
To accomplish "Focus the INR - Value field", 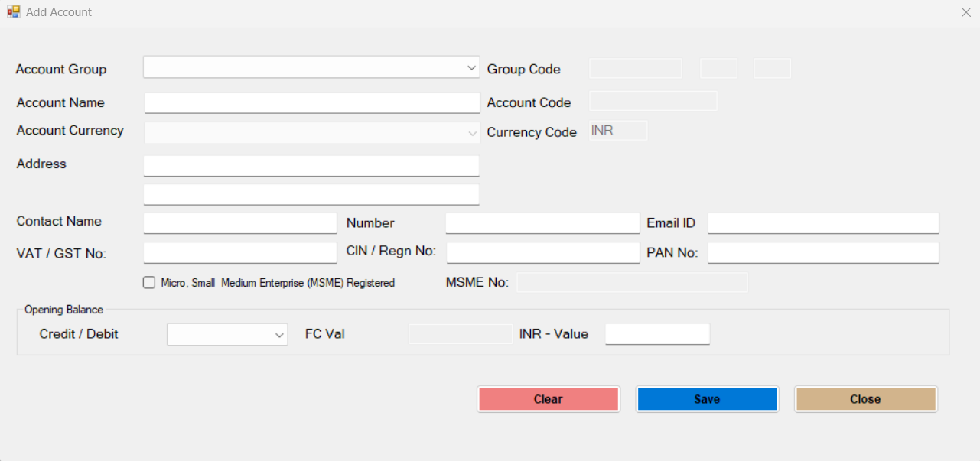I will (x=657, y=334).
